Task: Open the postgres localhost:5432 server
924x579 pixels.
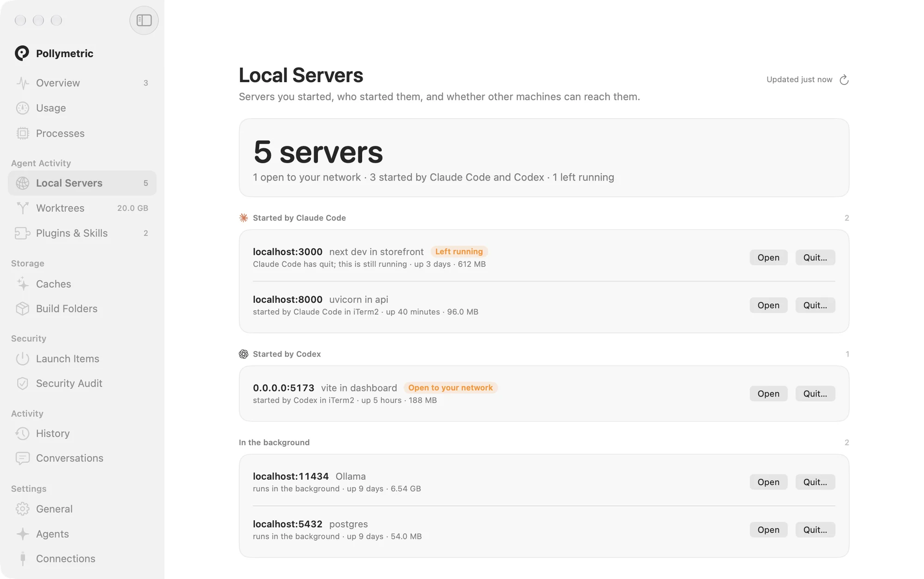Action: (768, 530)
